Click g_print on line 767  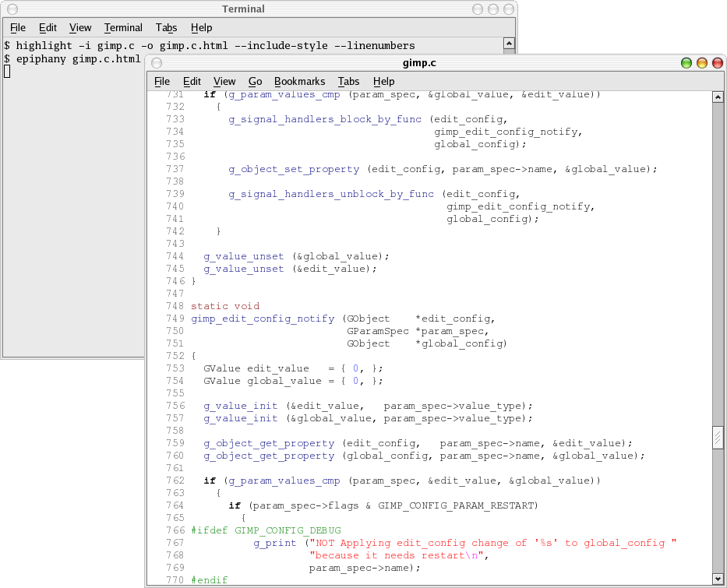point(274,543)
